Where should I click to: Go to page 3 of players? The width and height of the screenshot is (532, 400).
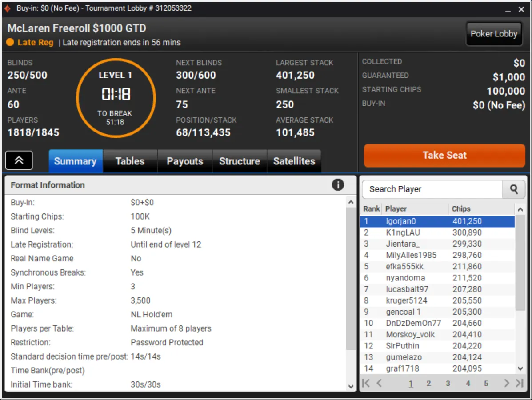(448, 383)
